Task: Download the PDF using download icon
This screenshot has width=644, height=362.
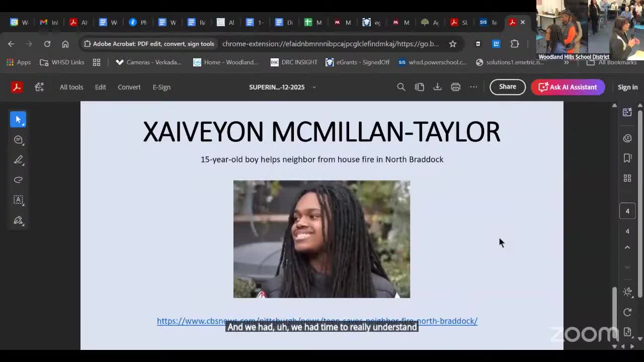Action: 437,87
